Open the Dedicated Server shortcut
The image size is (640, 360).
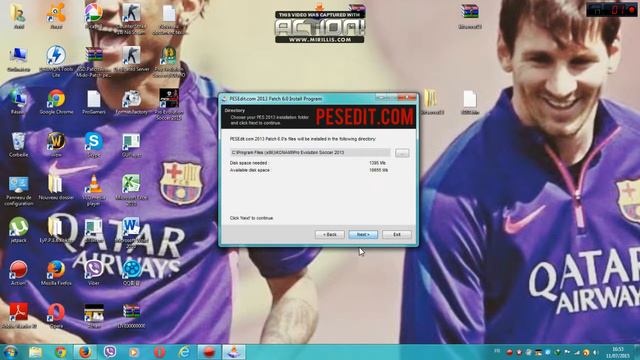coord(131,59)
